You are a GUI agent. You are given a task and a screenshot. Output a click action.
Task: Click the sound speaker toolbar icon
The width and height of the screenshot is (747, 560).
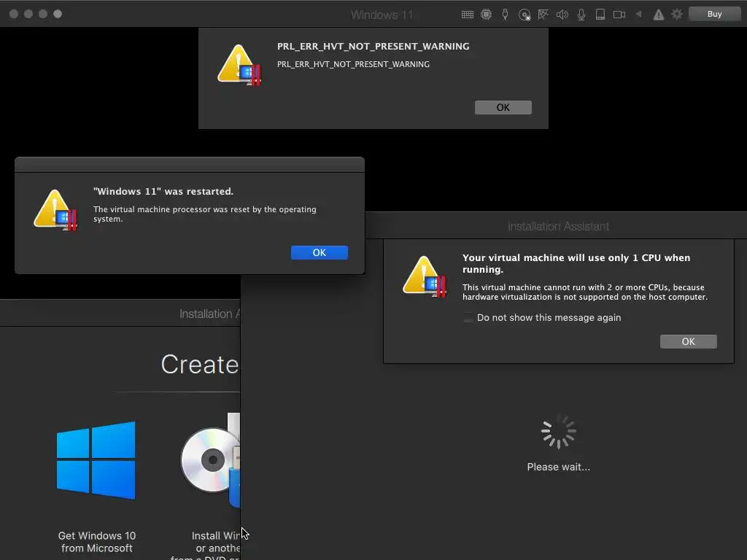pos(562,15)
